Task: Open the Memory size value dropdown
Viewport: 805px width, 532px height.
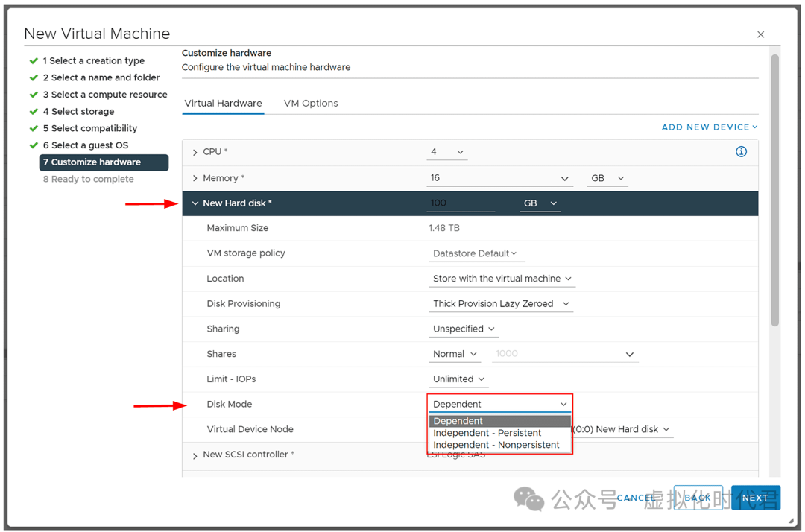Action: [x=499, y=178]
